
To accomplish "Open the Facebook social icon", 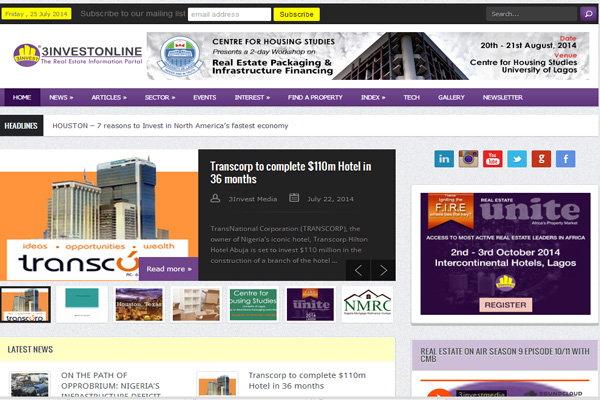I will pyautogui.click(x=566, y=159).
